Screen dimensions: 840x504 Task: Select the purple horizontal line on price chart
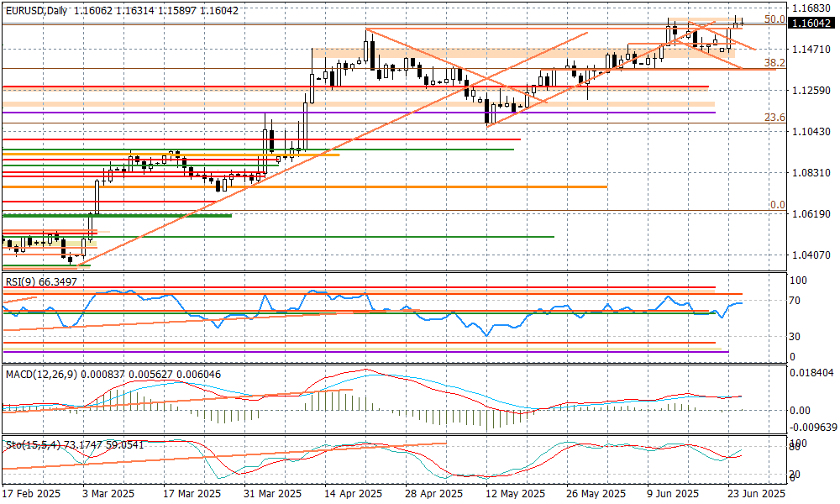click(x=359, y=113)
